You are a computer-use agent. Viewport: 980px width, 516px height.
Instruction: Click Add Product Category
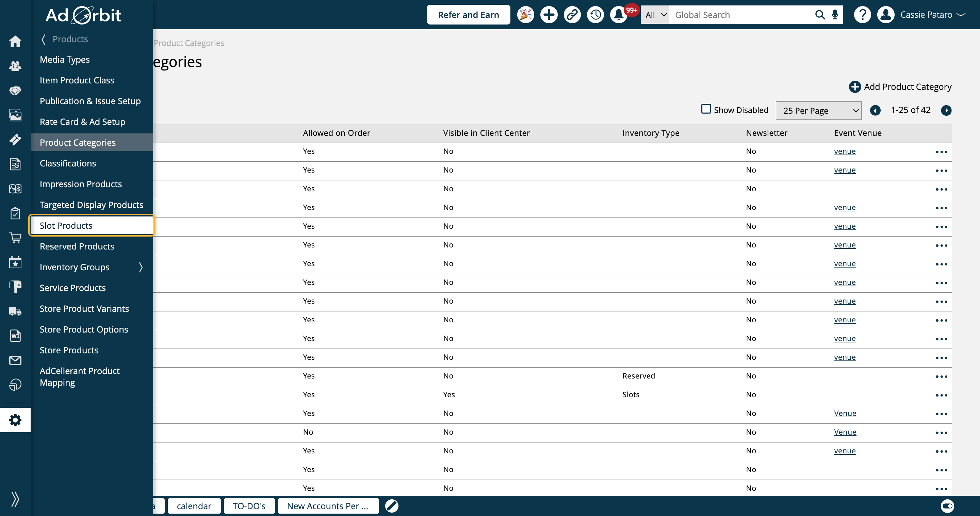coord(900,87)
